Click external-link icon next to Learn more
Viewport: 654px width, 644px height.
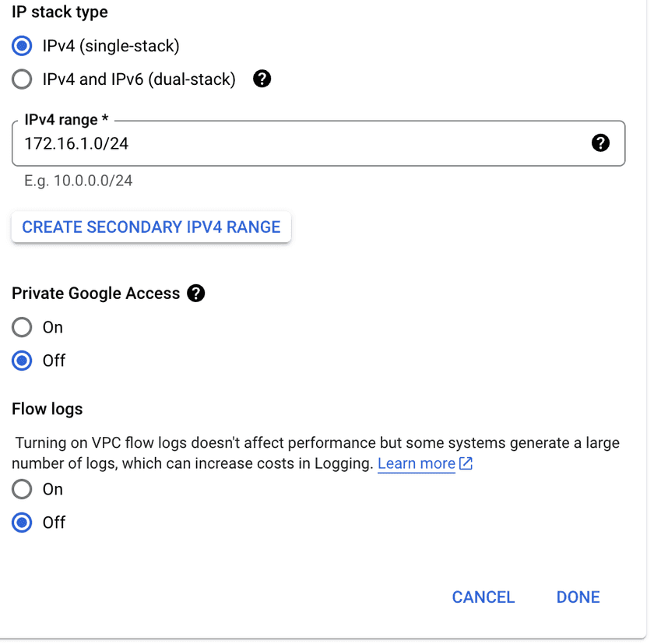[x=466, y=464]
